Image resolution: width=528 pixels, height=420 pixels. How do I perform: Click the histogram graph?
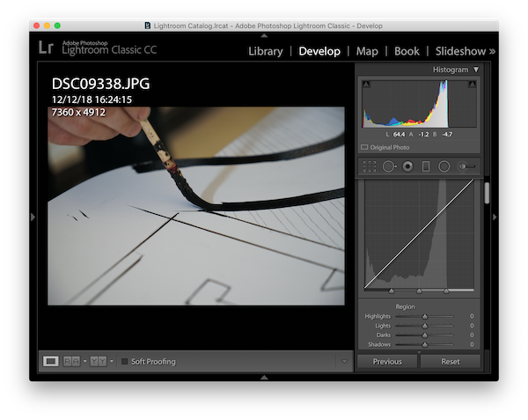pos(419,103)
